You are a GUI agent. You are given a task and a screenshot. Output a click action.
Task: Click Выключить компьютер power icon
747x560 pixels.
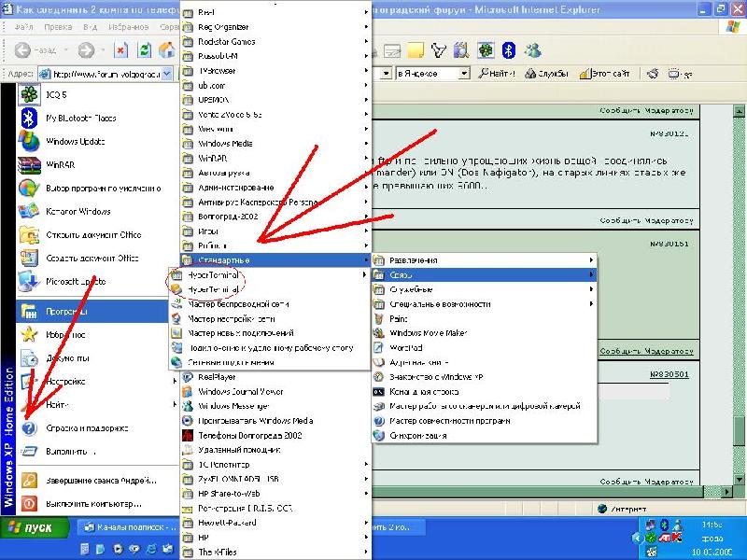pyautogui.click(x=29, y=503)
